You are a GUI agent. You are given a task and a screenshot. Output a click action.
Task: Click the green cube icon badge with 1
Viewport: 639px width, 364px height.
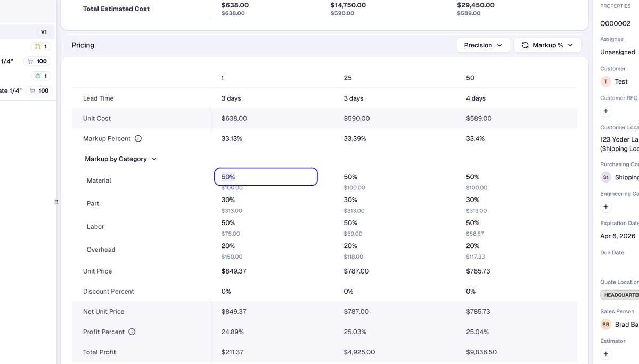pyautogui.click(x=40, y=76)
